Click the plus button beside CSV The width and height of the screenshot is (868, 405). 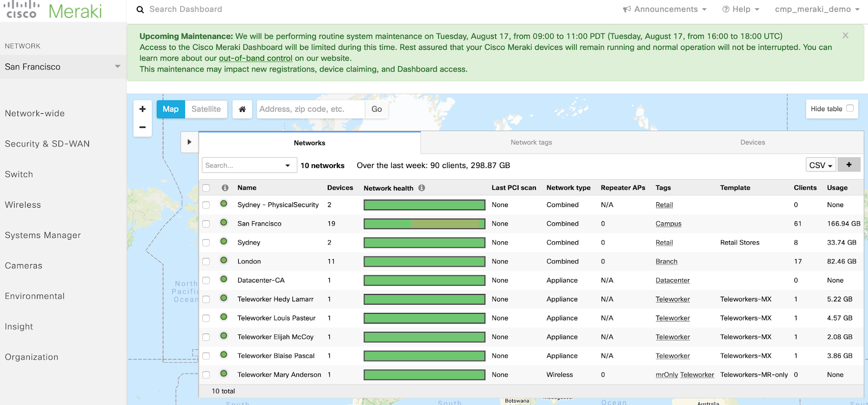point(849,165)
